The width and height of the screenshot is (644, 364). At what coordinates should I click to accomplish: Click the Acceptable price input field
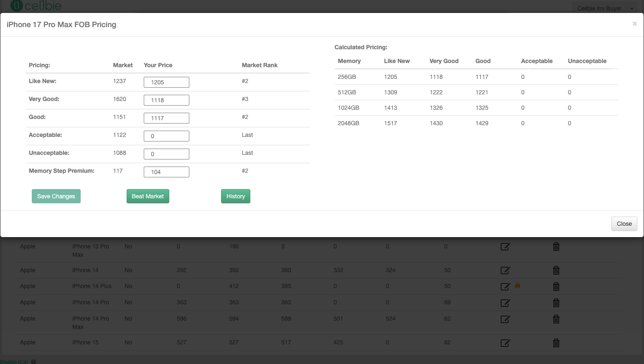pos(166,136)
